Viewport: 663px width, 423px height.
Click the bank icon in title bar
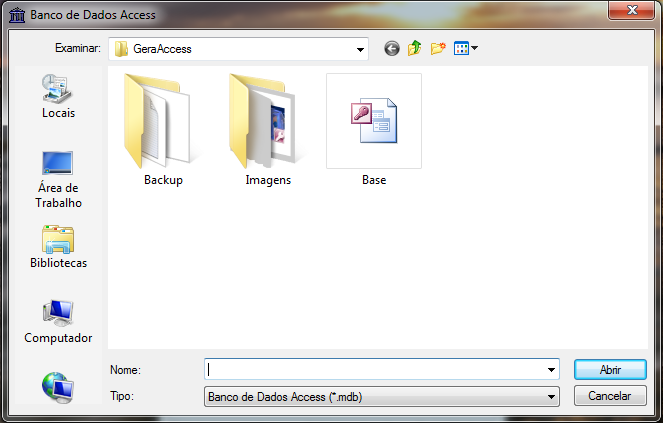tap(17, 15)
